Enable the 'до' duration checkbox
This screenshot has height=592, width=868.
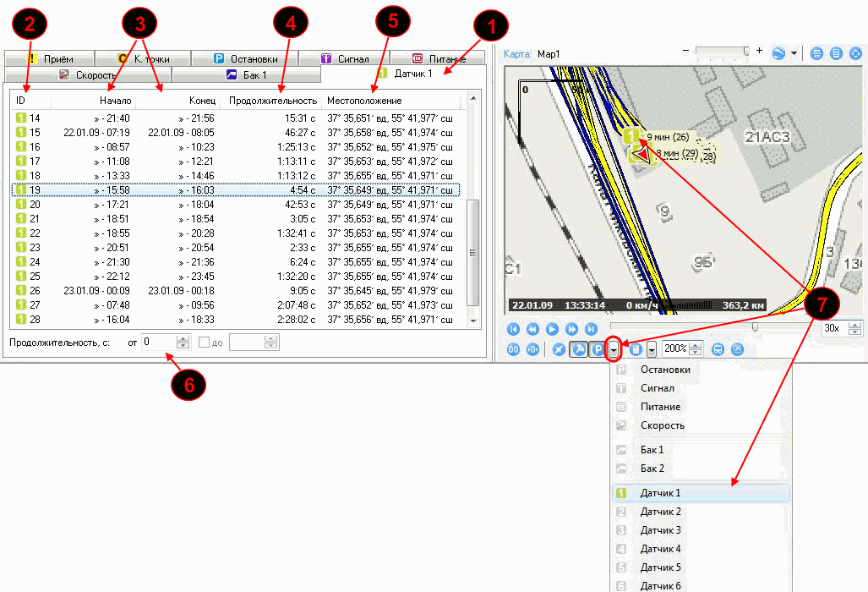point(204,343)
